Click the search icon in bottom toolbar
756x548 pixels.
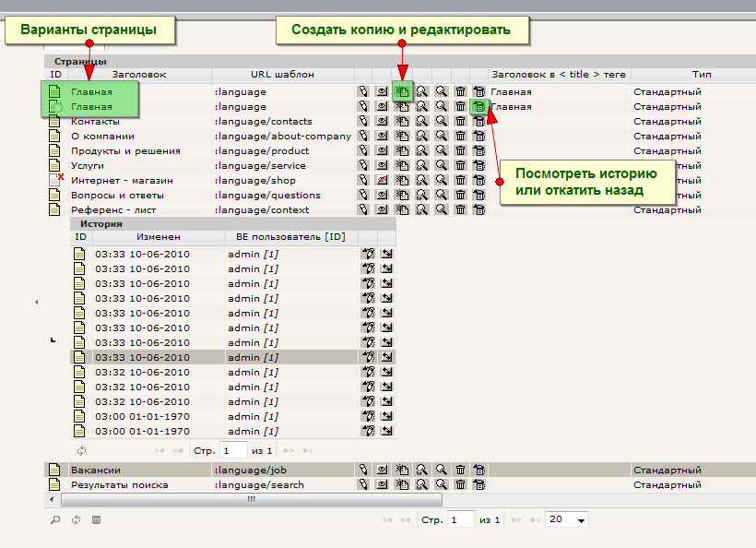55,520
